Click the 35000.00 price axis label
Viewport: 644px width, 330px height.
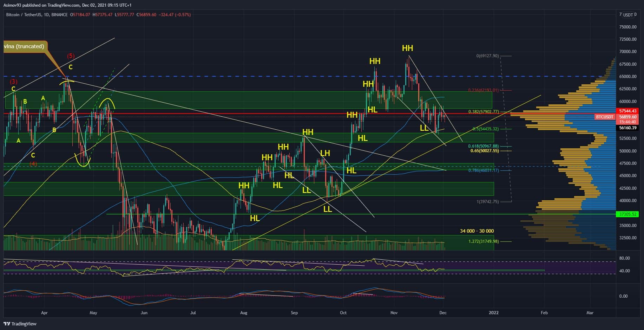click(628, 226)
